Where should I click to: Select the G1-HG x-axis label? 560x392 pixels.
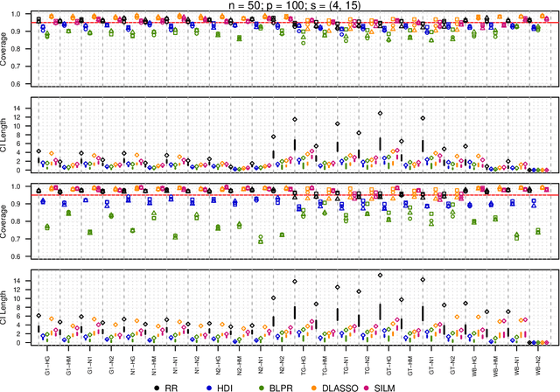coord(47,361)
